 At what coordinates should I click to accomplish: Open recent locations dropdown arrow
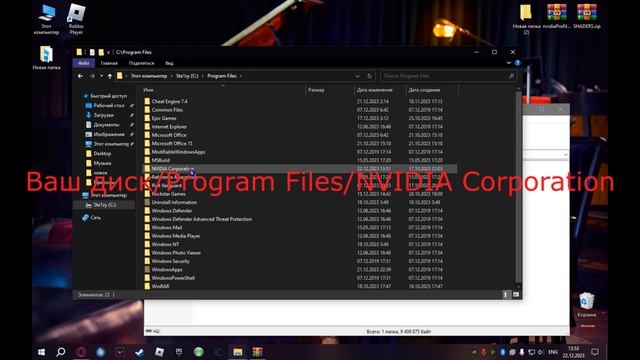tap(101, 76)
